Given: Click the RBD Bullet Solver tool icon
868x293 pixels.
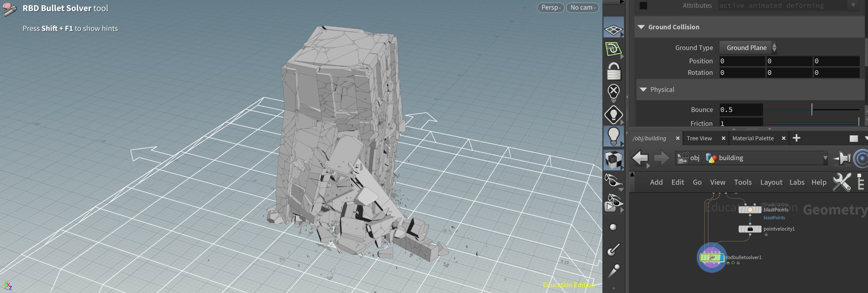Looking at the screenshot, I should (9, 9).
